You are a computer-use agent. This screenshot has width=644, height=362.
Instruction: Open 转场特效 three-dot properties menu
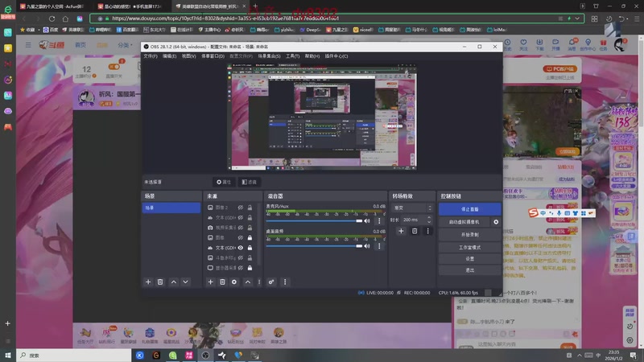click(427, 231)
